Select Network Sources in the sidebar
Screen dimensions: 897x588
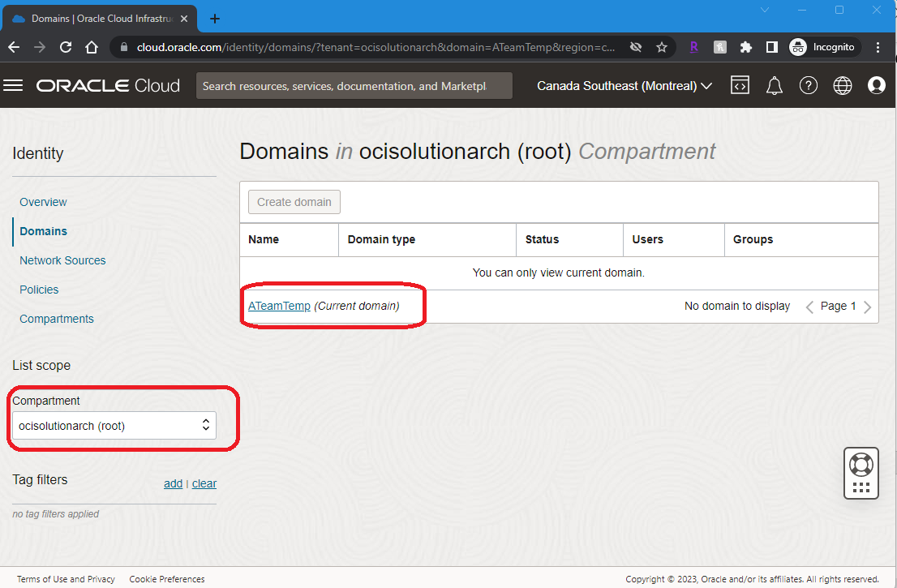62,260
